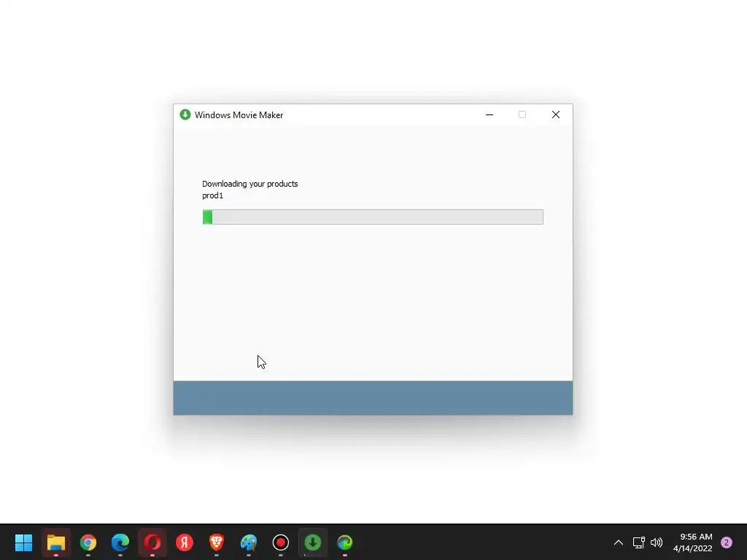Click the green download progress bar

click(x=373, y=217)
